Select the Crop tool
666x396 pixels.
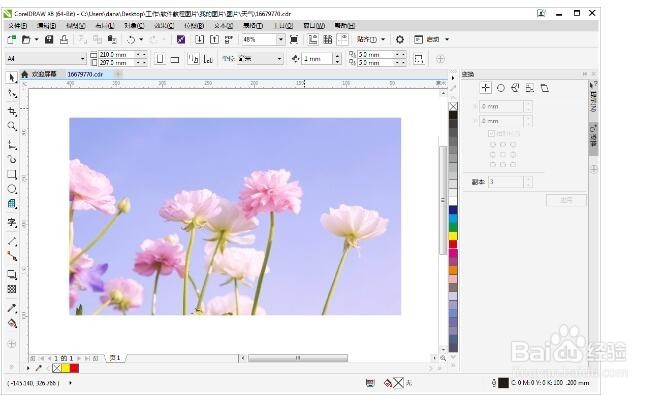point(12,111)
